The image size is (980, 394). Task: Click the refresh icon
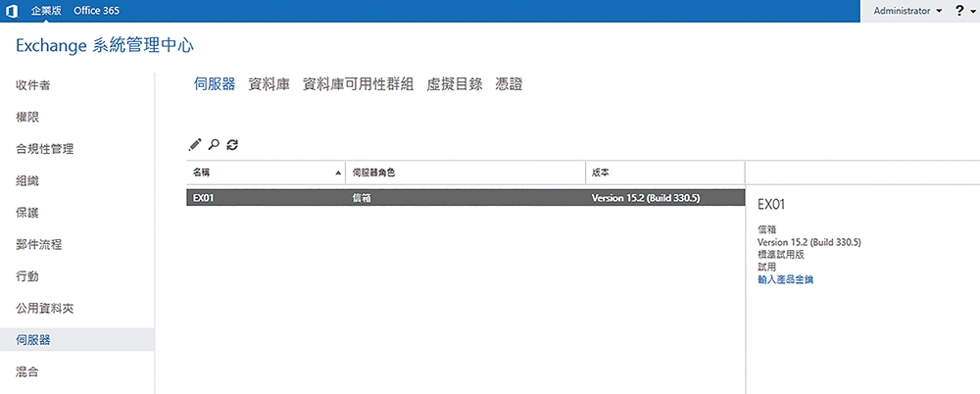pos(232,144)
